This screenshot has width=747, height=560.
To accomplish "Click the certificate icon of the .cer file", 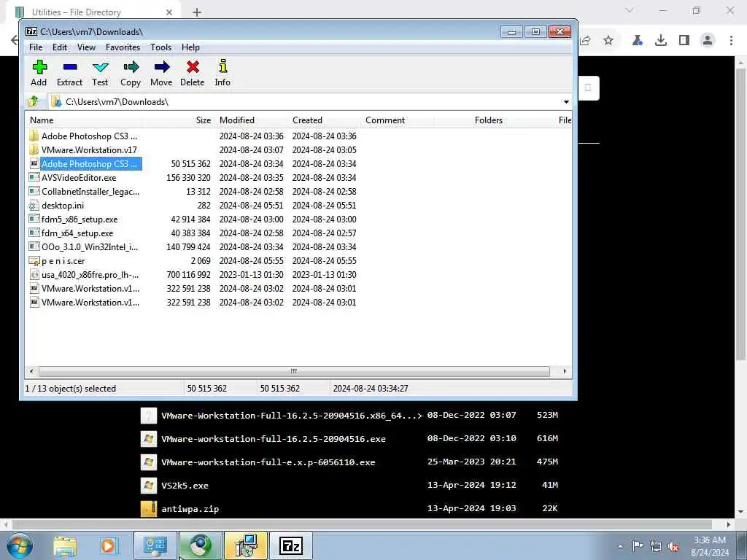I will (34, 261).
